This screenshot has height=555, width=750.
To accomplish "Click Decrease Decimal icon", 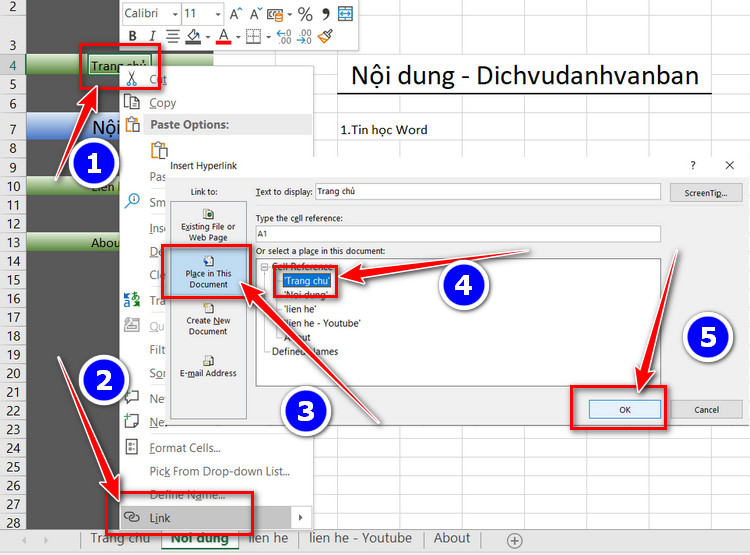I will point(304,37).
